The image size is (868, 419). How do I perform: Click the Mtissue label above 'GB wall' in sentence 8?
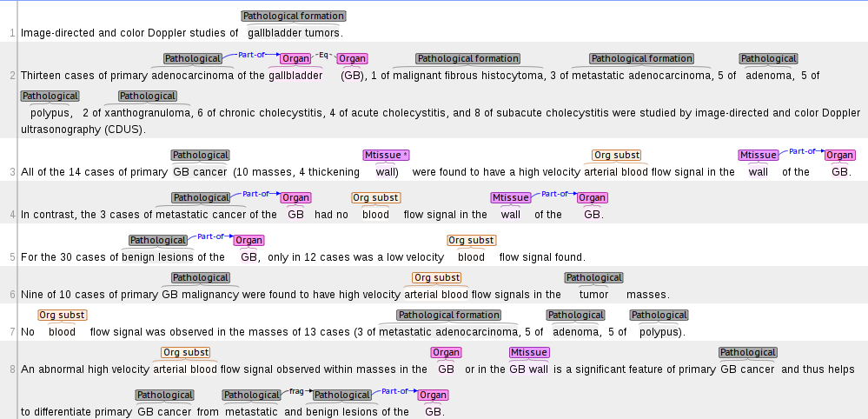529,353
